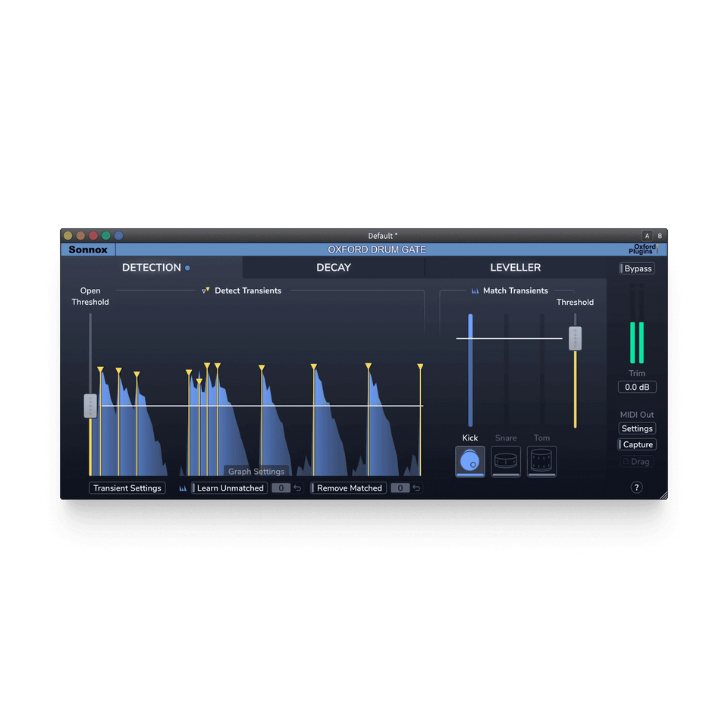
Task: Click the greyed-out Drag button
Action: pyautogui.click(x=637, y=462)
